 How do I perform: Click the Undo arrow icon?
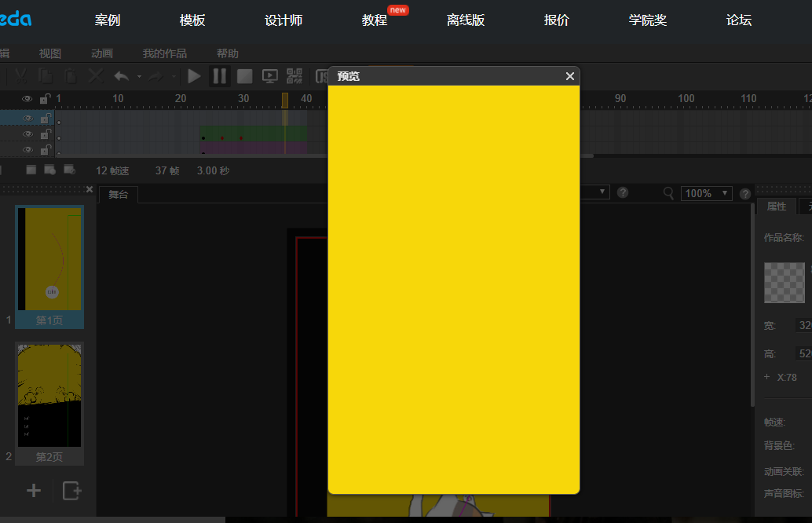click(122, 77)
